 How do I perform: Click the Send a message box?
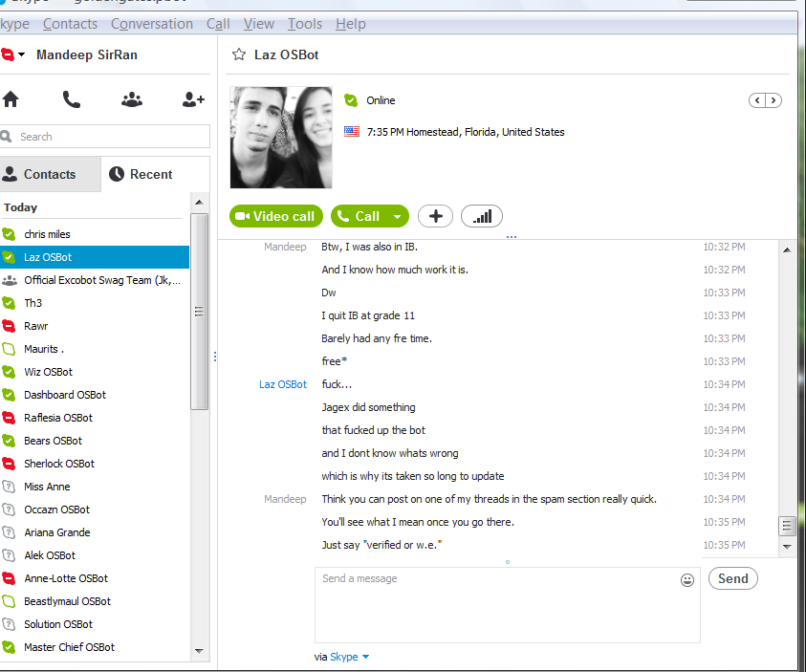[x=508, y=605]
